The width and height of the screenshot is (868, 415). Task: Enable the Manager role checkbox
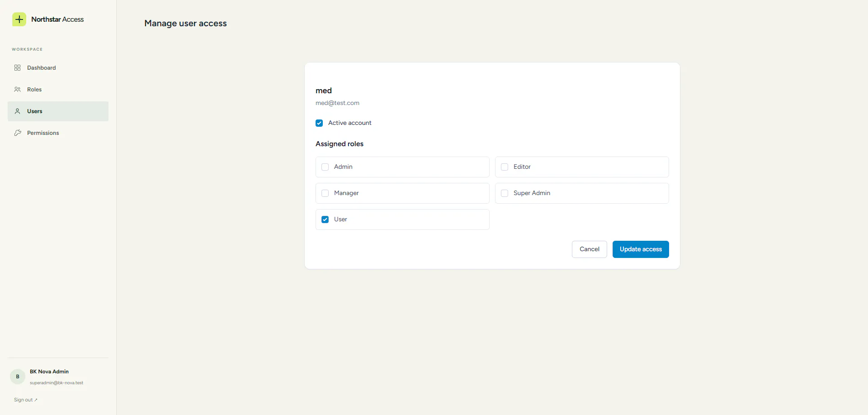pos(325,193)
